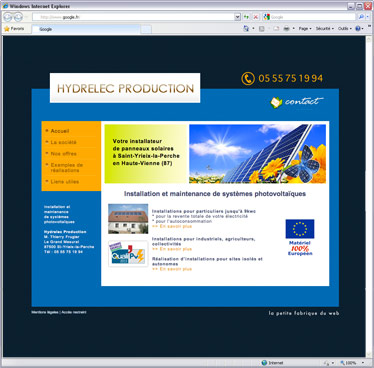Open La société menu link
Image resolution: width=374 pixels, height=368 pixels.
tap(64, 142)
